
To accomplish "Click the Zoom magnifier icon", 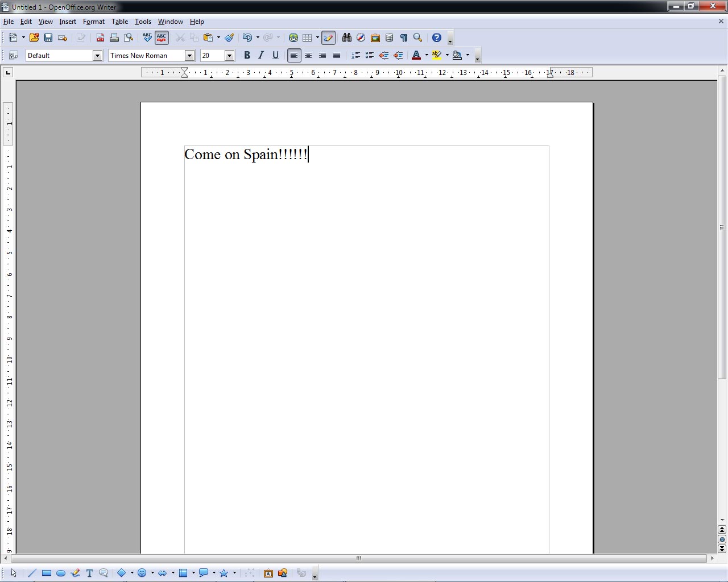I will pos(417,38).
